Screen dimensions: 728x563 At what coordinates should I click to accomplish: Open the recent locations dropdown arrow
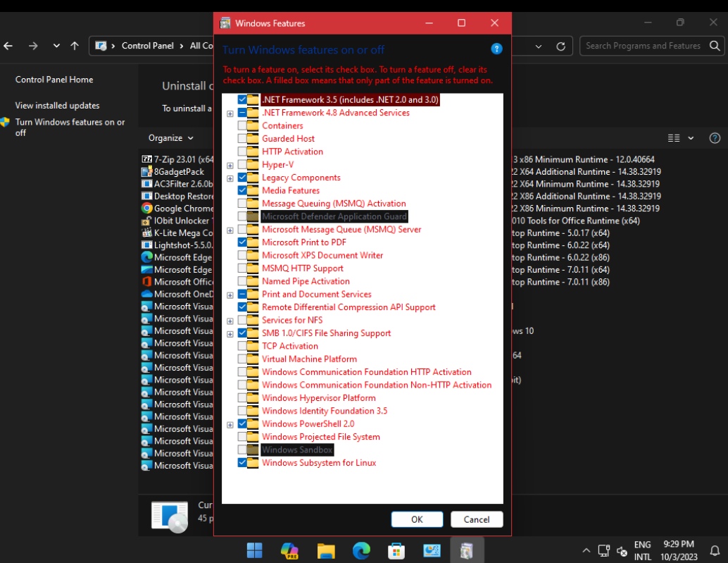point(56,46)
